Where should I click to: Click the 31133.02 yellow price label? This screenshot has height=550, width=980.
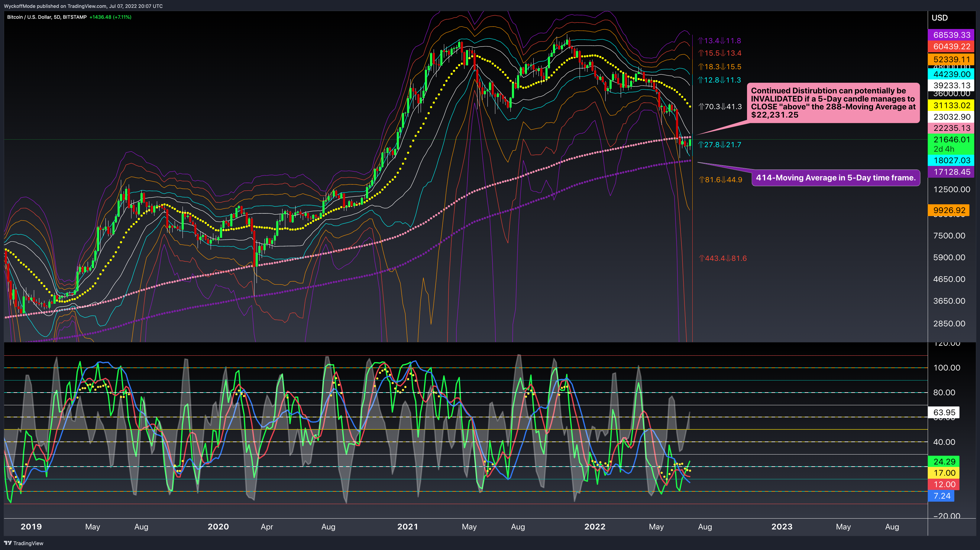[x=951, y=105]
